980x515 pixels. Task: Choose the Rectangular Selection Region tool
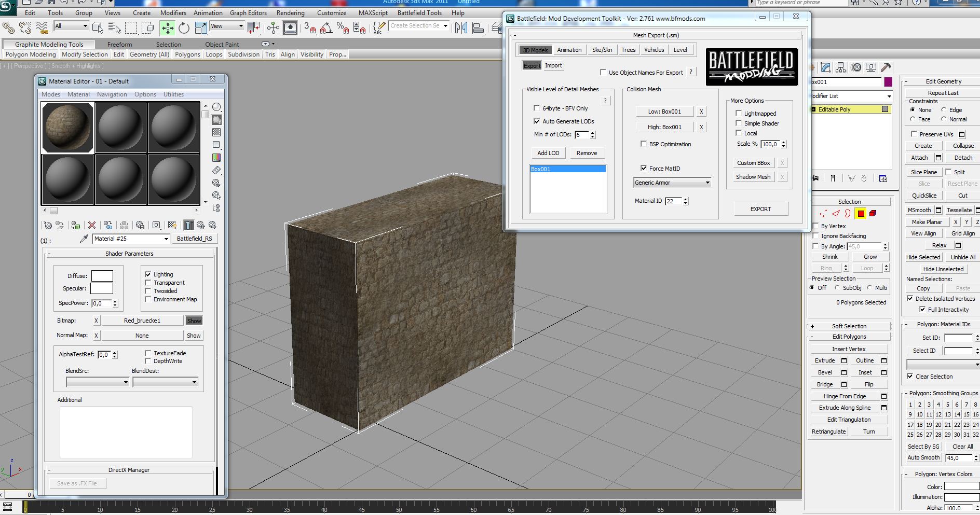(131, 28)
